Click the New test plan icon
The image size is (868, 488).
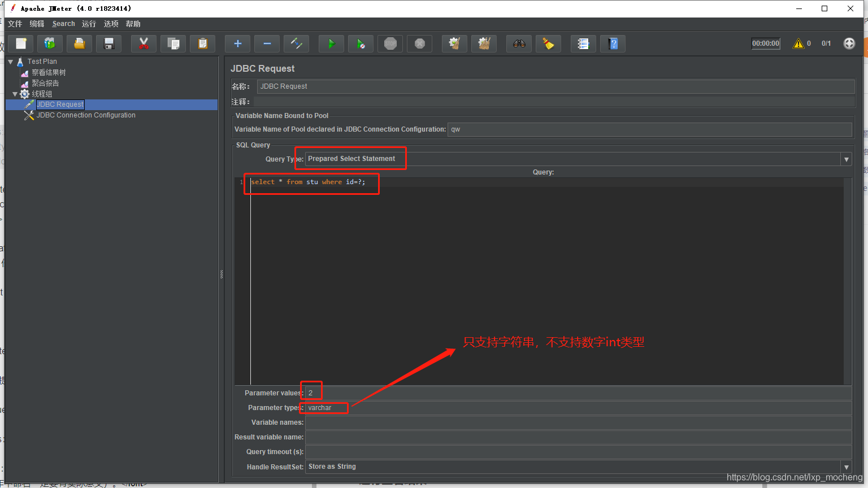[21, 43]
